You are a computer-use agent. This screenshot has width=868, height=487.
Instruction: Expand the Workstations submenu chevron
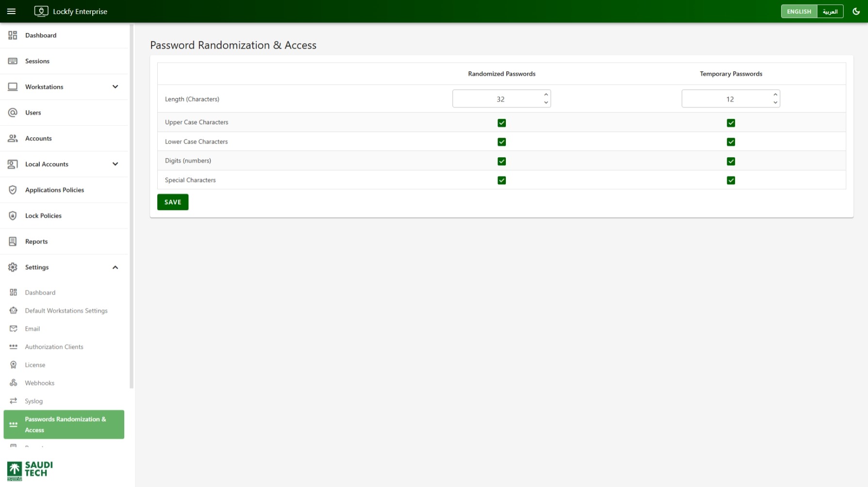(115, 87)
